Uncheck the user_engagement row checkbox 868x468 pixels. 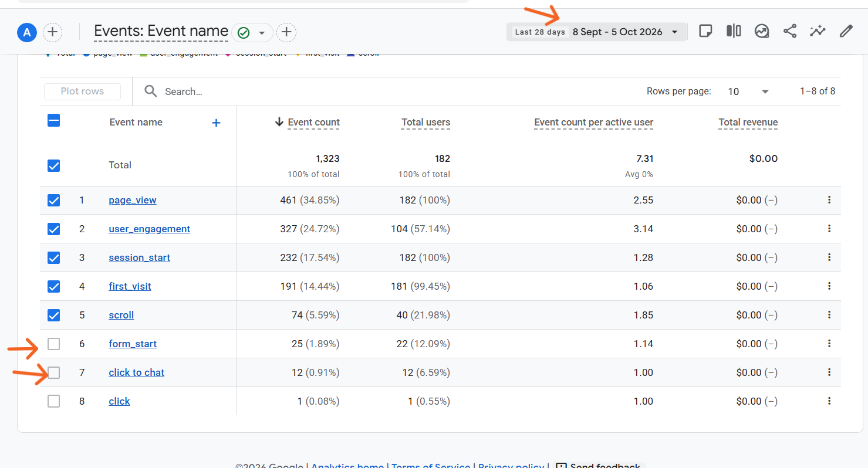tap(53, 229)
